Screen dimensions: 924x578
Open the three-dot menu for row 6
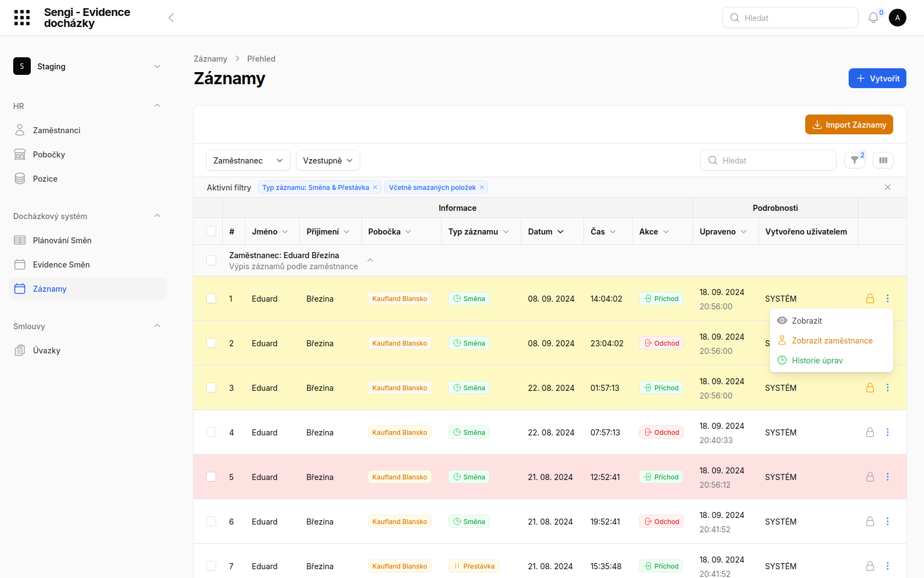[x=888, y=521]
